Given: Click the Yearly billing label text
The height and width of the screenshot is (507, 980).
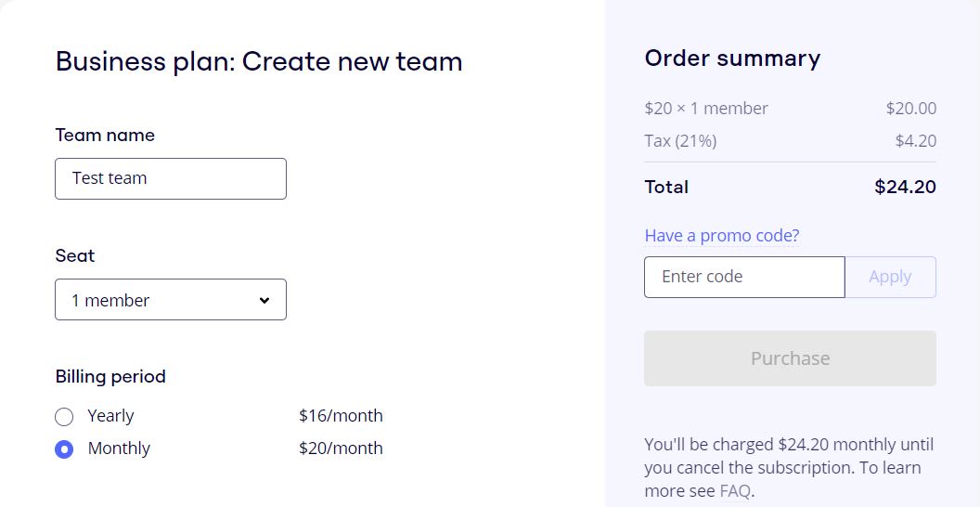Looking at the screenshot, I should 110,416.
